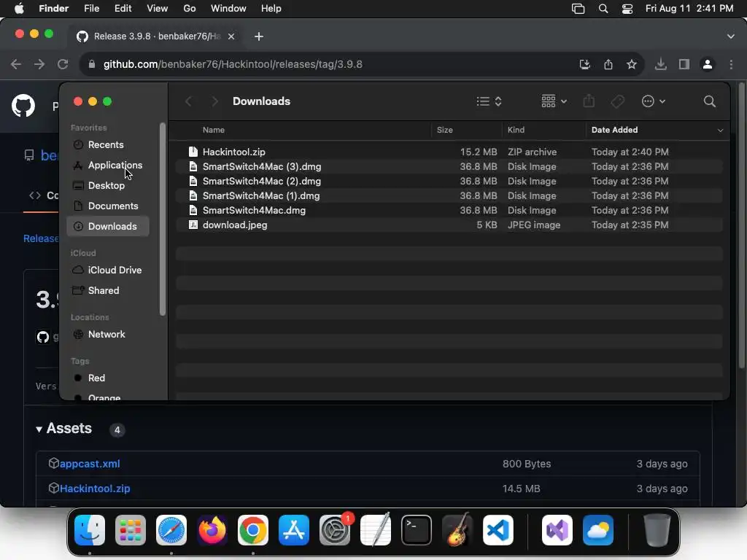Click the Finder Edit Tags icon
The height and width of the screenshot is (560, 747).
617,101
